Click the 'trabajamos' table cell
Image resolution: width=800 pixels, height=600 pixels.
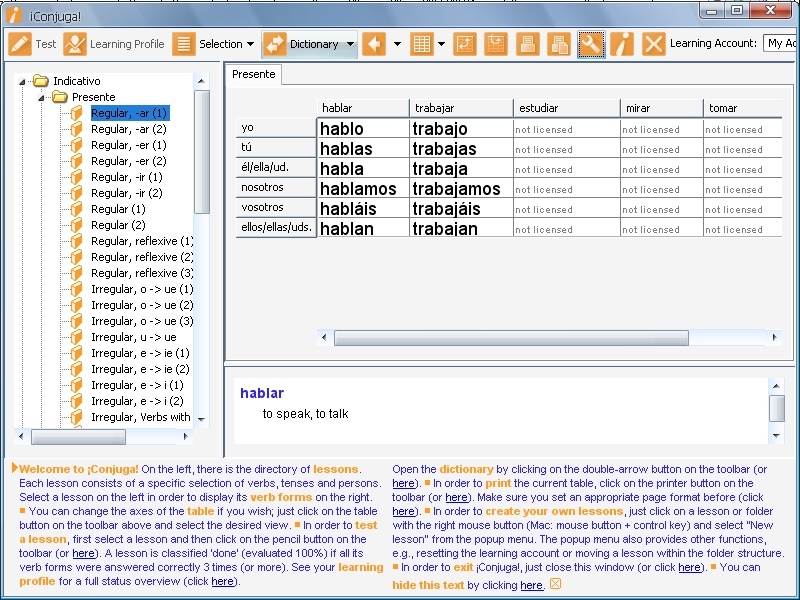pyautogui.click(x=461, y=189)
